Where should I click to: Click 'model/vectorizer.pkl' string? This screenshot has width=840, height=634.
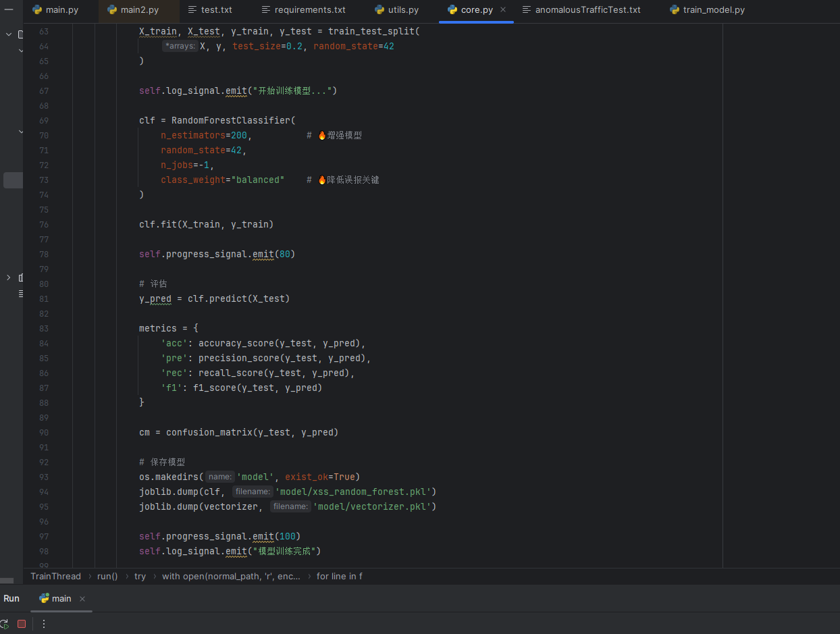point(372,506)
